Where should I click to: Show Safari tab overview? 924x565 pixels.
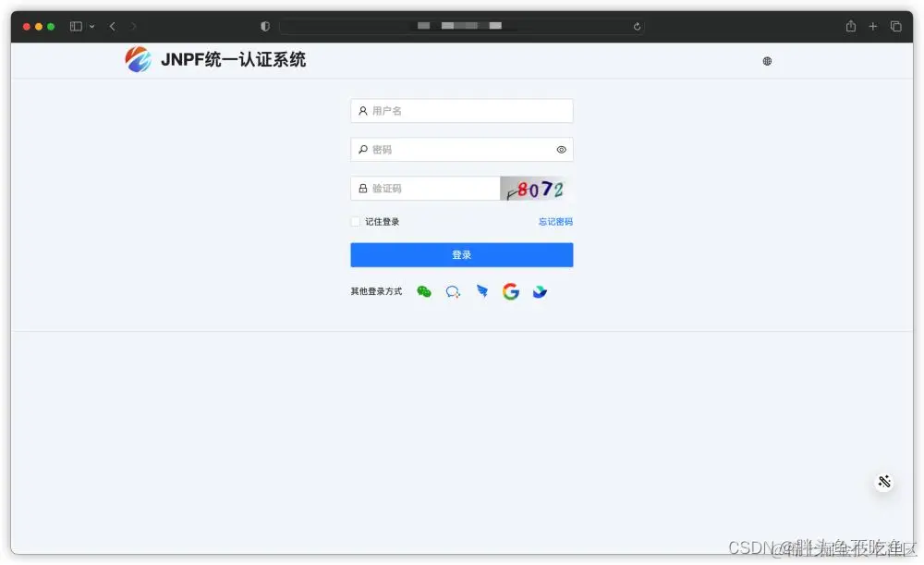895,26
